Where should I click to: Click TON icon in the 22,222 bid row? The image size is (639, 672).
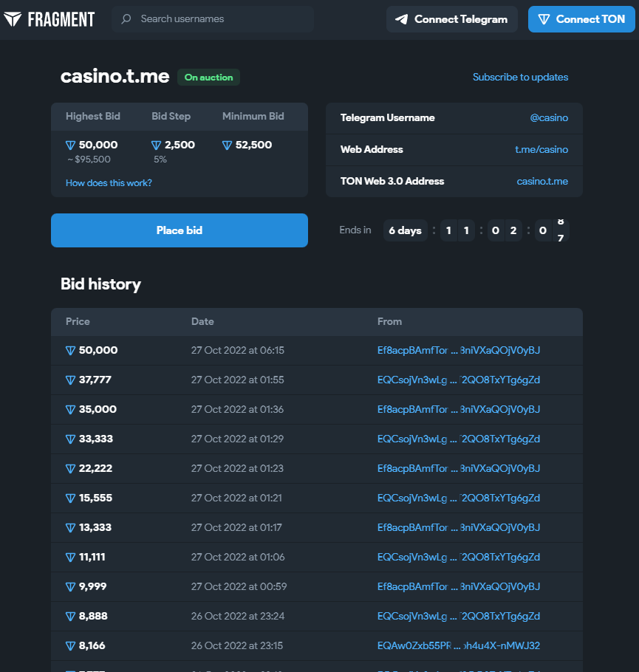[70, 469]
